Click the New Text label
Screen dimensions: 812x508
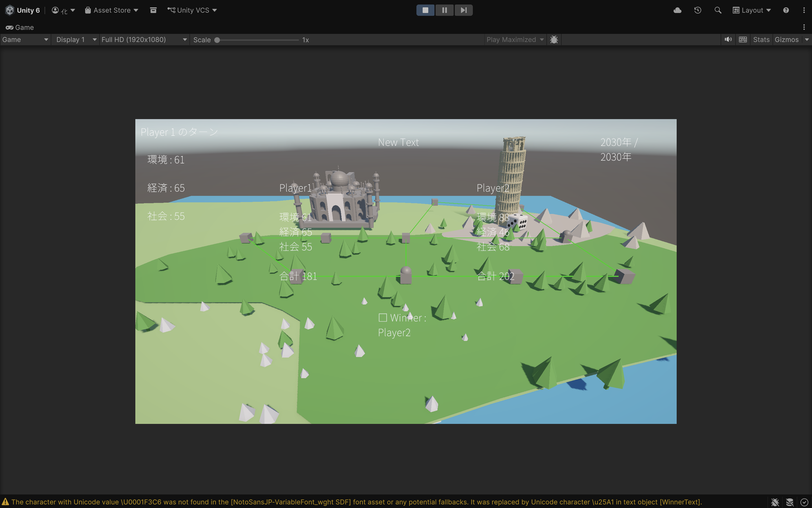tap(398, 143)
